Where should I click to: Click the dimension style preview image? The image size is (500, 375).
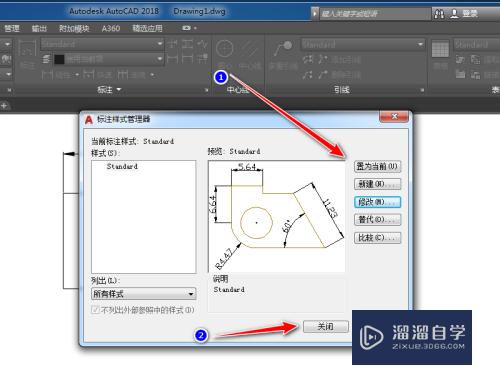276,216
